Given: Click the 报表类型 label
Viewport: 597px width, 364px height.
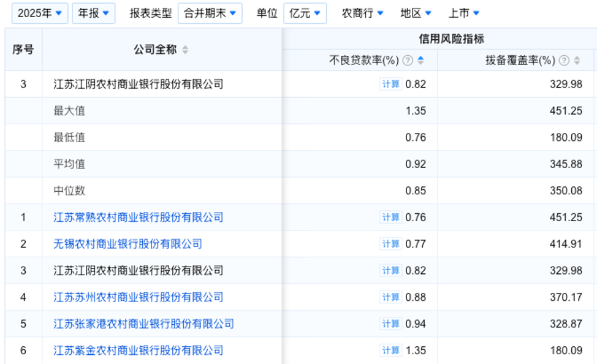Looking at the screenshot, I should 151,13.
